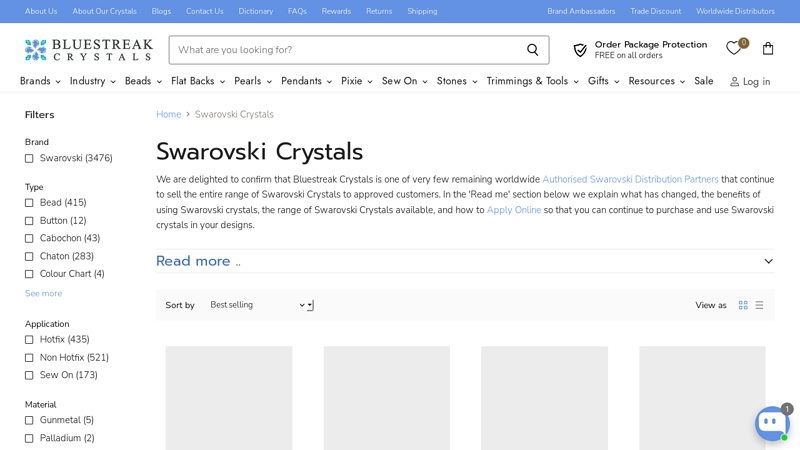Open the Brands dropdown menu
Image resolution: width=800 pixels, height=450 pixels.
click(x=40, y=81)
